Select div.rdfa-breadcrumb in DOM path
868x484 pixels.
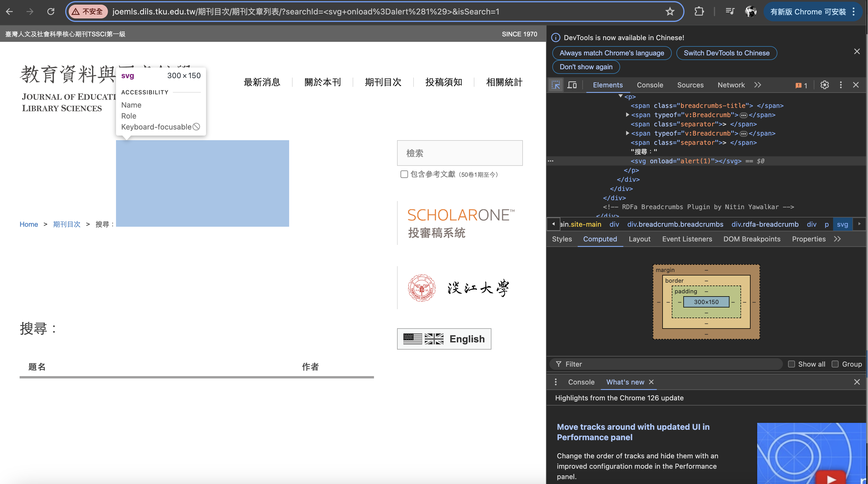[x=765, y=224]
